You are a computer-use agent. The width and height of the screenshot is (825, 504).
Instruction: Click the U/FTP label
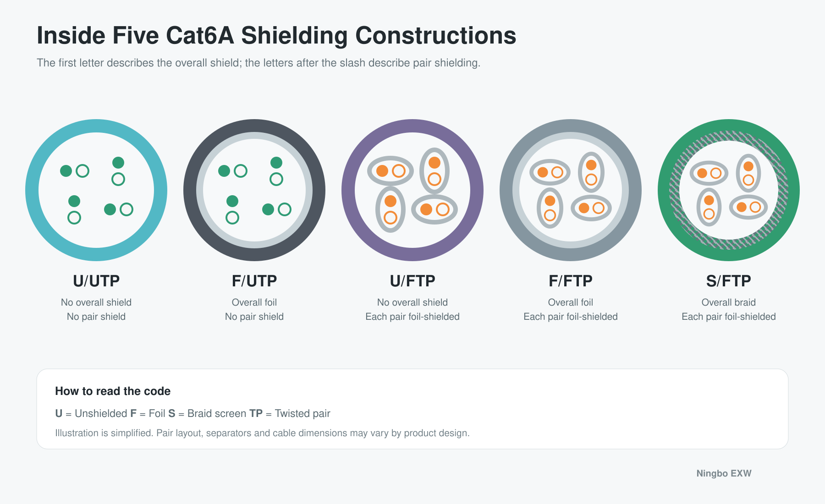[x=412, y=281]
